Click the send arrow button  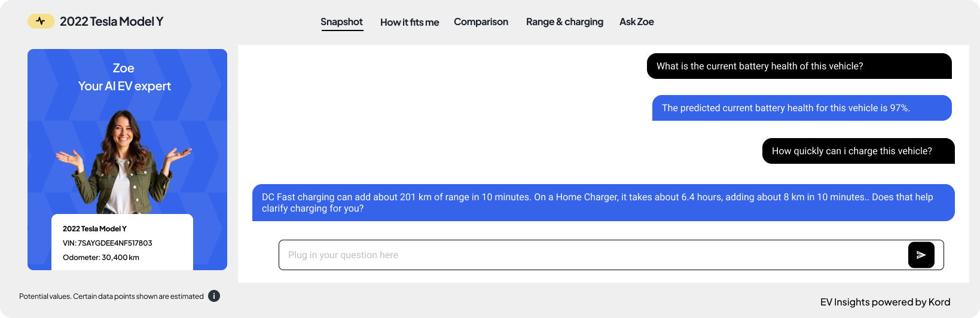(921, 255)
